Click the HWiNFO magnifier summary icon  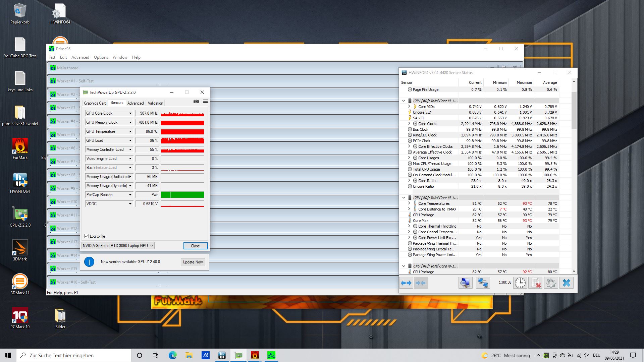tap(465, 283)
